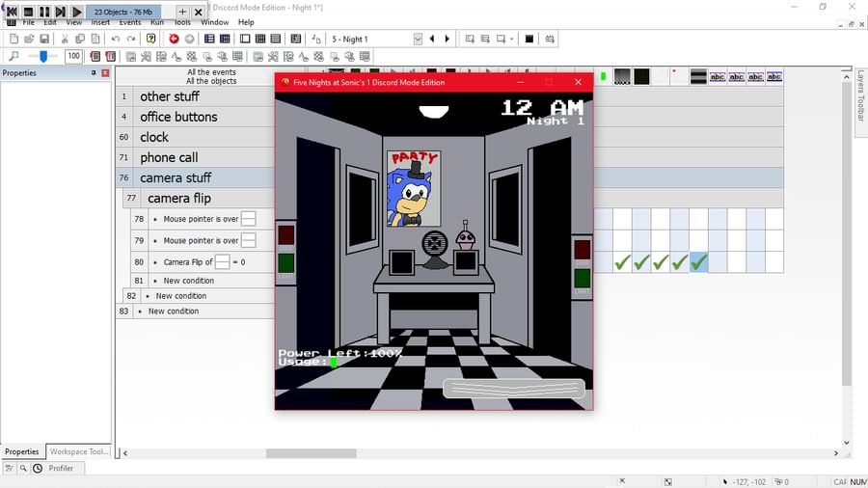
Task: Click the Paste toolbar icon
Action: tap(95, 39)
